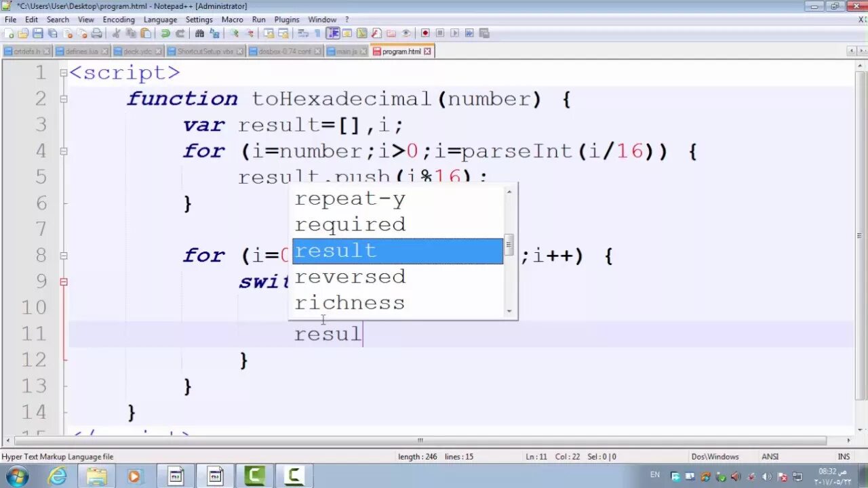Toggle the Monitoring eye icon
This screenshot has width=868, height=488.
(406, 33)
